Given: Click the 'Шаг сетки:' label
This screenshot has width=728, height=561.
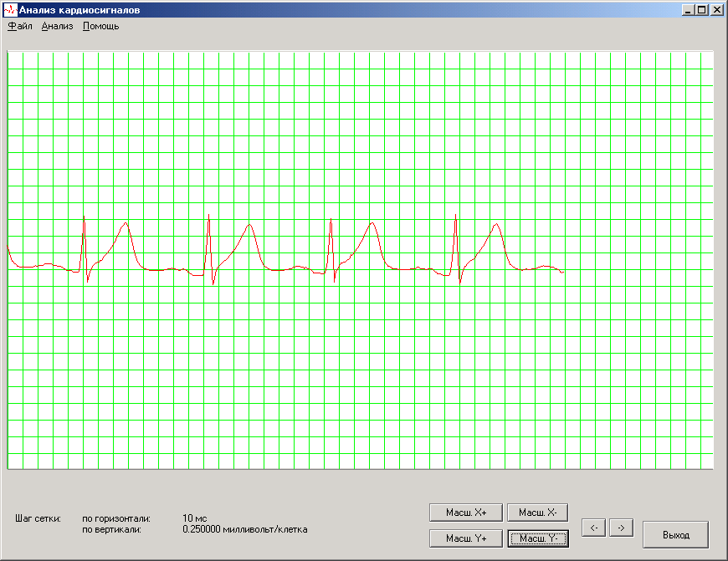Looking at the screenshot, I should pyautogui.click(x=38, y=518).
